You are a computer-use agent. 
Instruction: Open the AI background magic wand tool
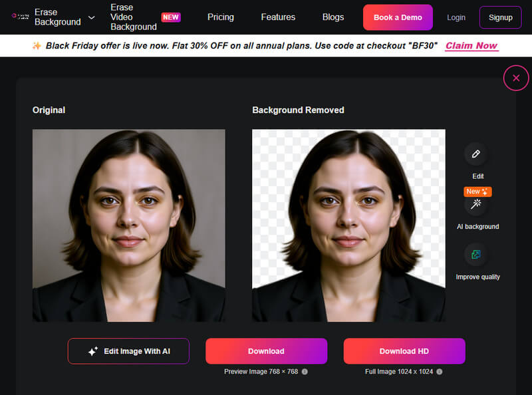[477, 205]
